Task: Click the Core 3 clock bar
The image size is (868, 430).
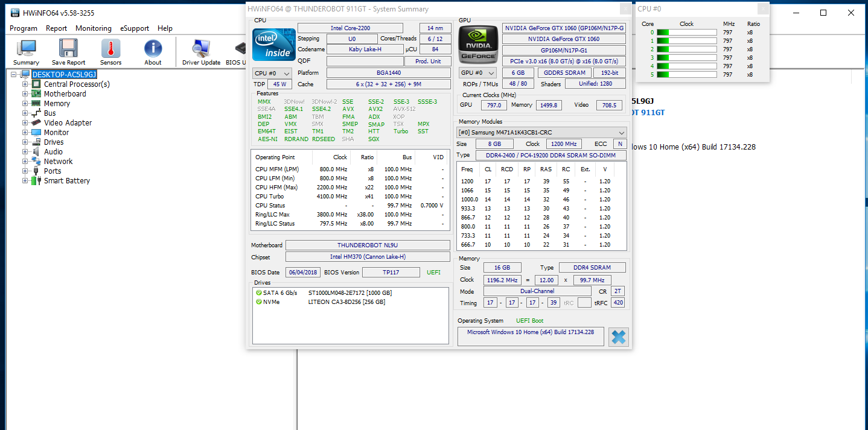Action: (686, 58)
